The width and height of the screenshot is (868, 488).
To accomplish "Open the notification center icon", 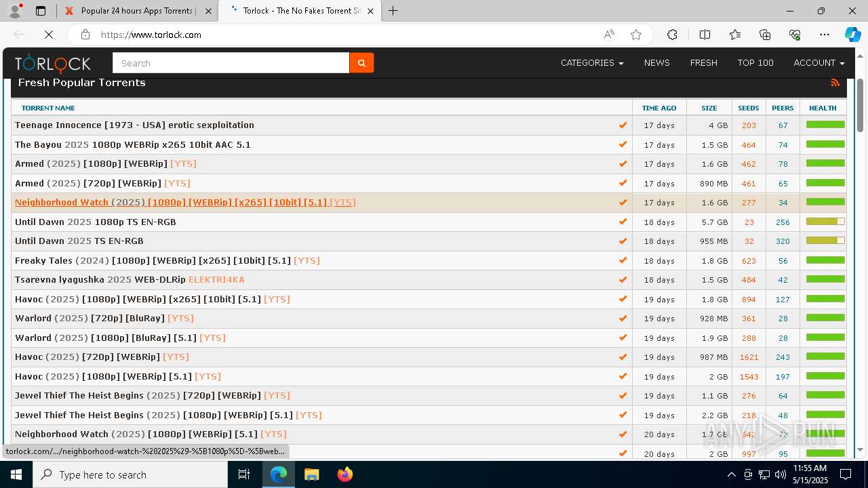I will (x=846, y=474).
